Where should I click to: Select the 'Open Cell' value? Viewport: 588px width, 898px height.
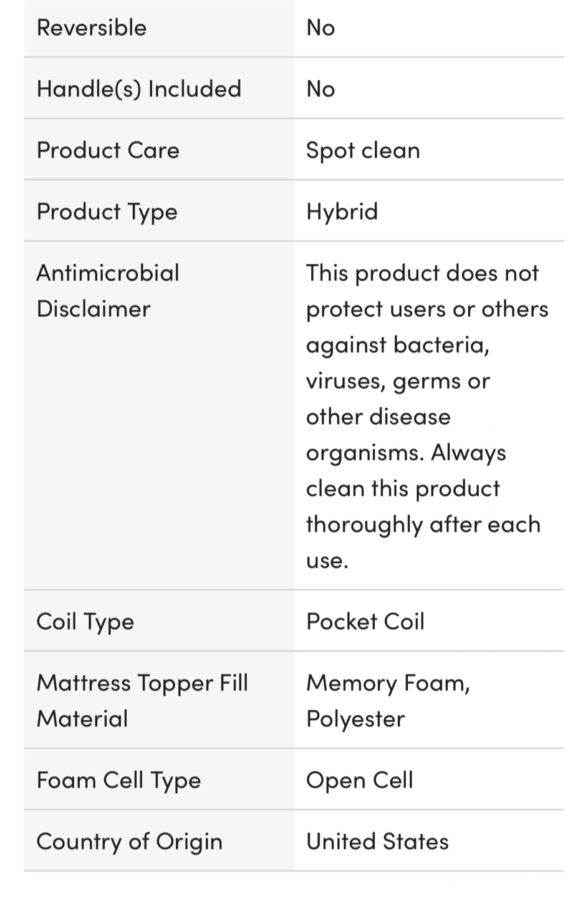[x=360, y=780]
